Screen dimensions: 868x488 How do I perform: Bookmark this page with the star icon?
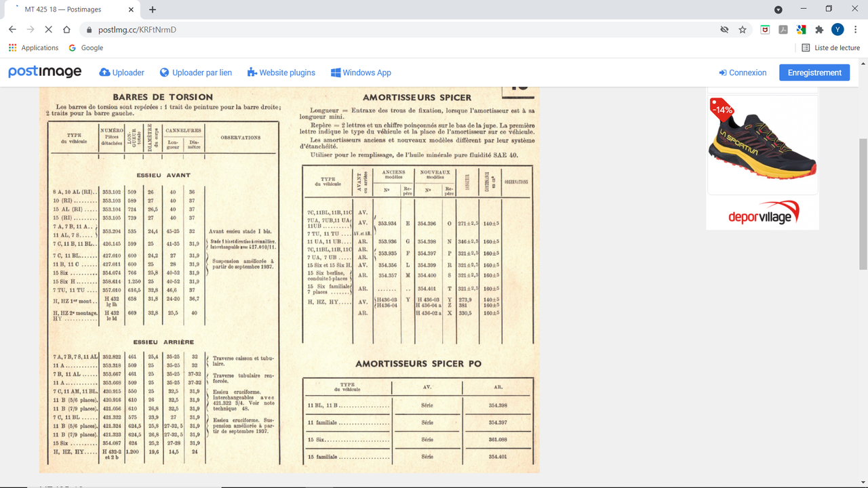click(x=743, y=30)
